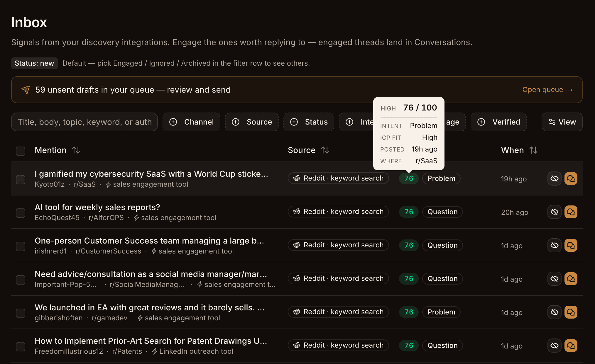
Task: Click the search input for title, body, topic
Action: point(84,122)
